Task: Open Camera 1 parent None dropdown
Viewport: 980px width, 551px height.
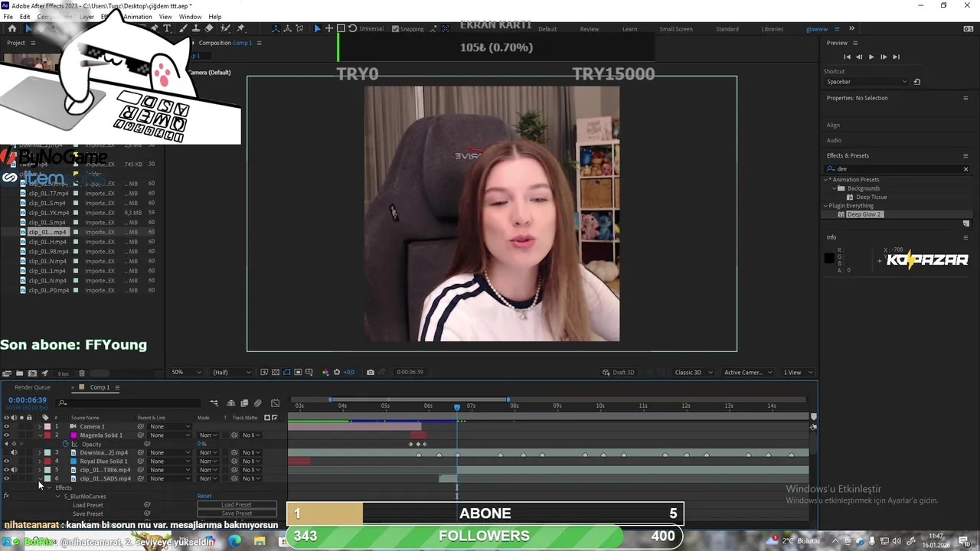Action: point(168,426)
